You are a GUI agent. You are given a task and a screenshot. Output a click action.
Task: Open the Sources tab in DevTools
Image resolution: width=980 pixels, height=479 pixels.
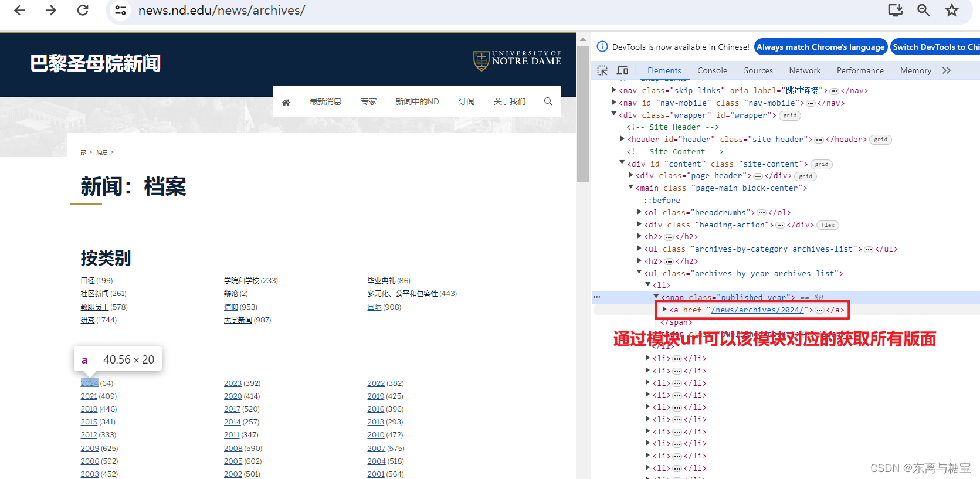[x=758, y=70]
